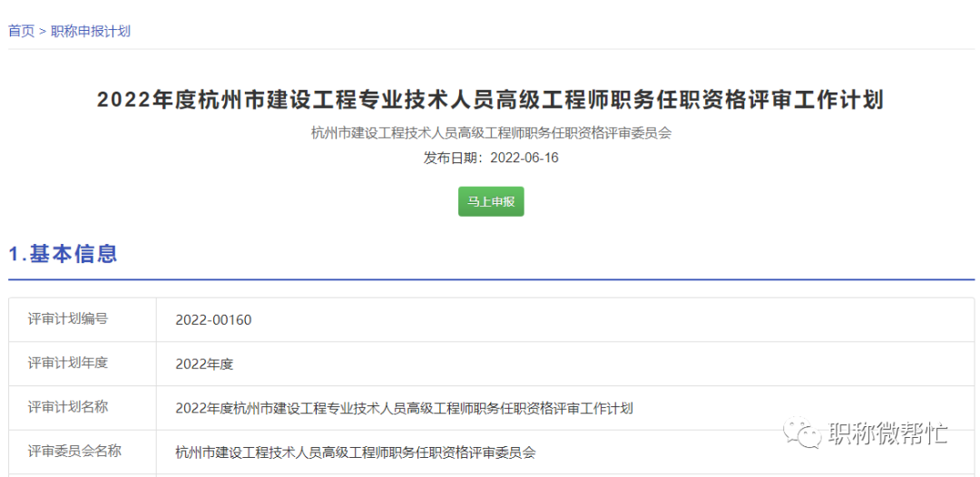Click the 发布日期：2022-06-16 text
The width and height of the screenshot is (980, 477).
(491, 158)
